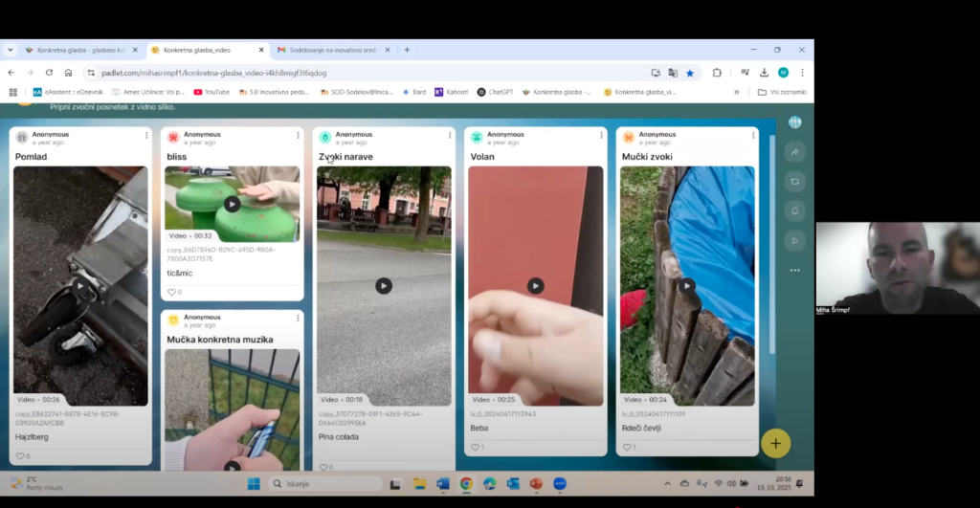Open Zoom from taskbar

tap(559, 484)
